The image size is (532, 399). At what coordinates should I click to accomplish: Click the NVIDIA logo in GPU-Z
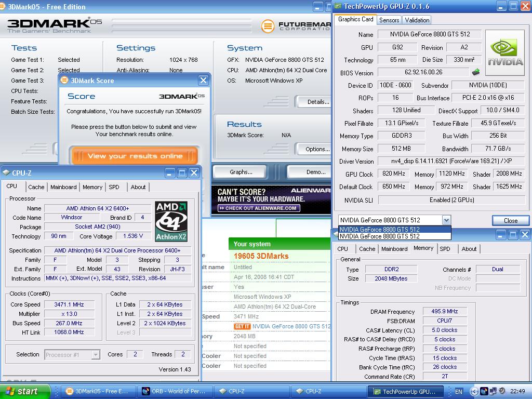[x=505, y=52]
